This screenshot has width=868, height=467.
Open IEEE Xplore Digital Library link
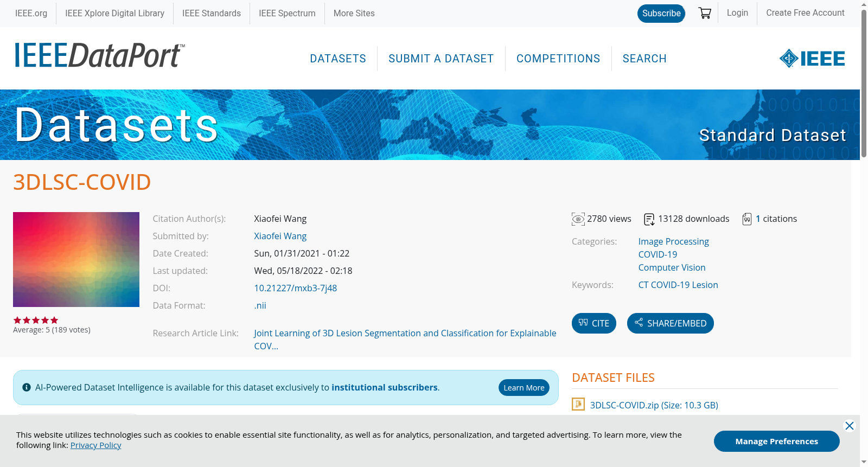point(114,13)
